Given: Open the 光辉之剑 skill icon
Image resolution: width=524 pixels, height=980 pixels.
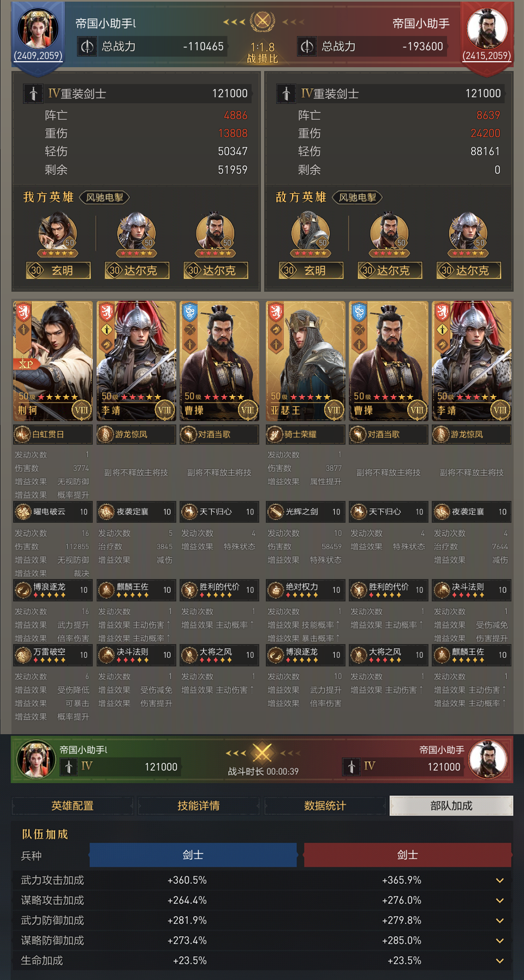Looking at the screenshot, I should click(x=276, y=512).
